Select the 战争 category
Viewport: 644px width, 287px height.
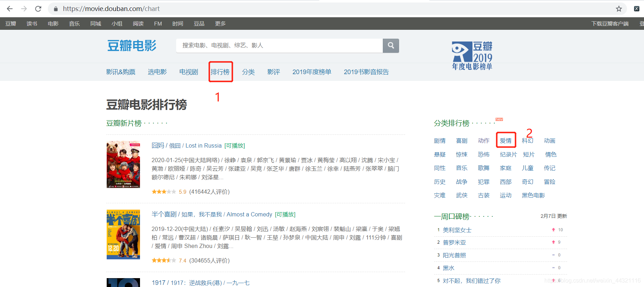(x=462, y=182)
